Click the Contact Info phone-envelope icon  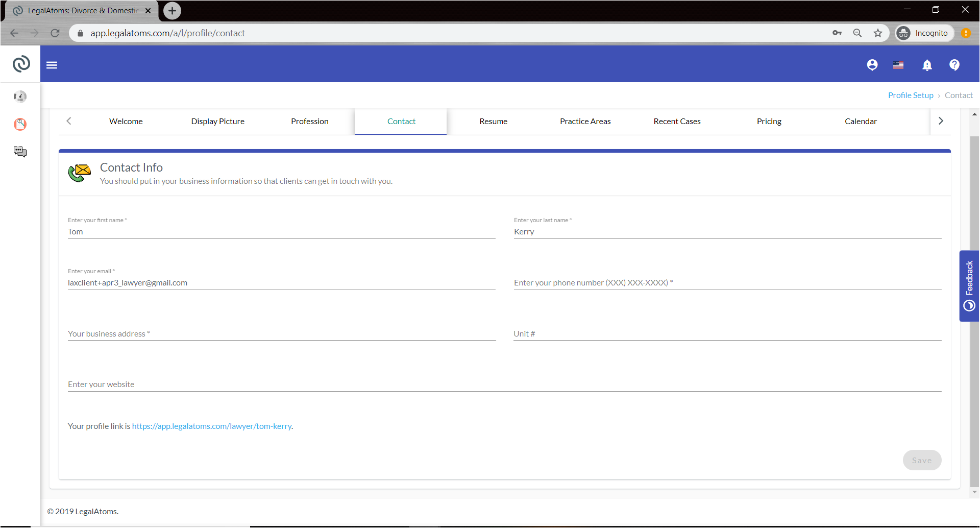coord(80,173)
